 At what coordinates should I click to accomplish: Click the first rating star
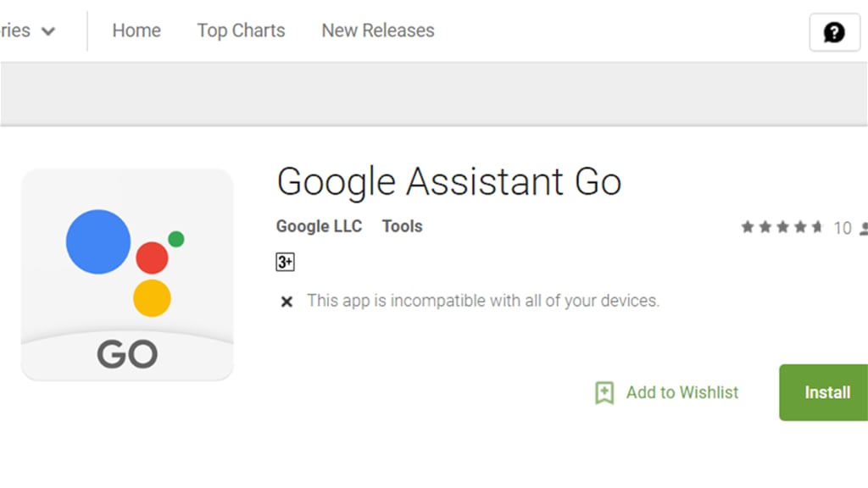pyautogui.click(x=749, y=226)
